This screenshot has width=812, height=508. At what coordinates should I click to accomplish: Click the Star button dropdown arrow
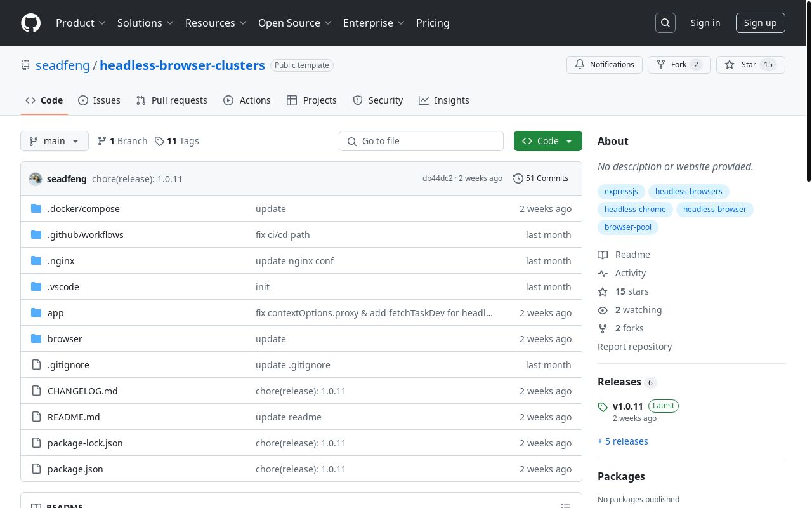(779, 64)
